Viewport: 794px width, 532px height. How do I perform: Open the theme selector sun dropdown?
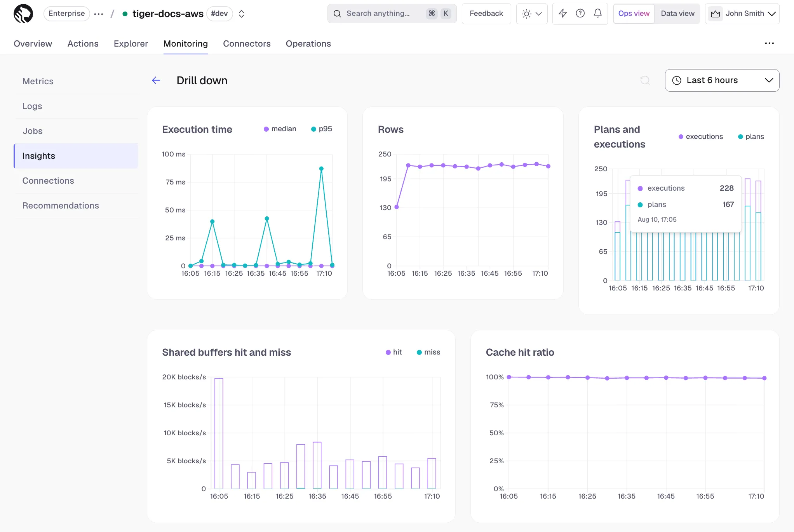pyautogui.click(x=532, y=14)
